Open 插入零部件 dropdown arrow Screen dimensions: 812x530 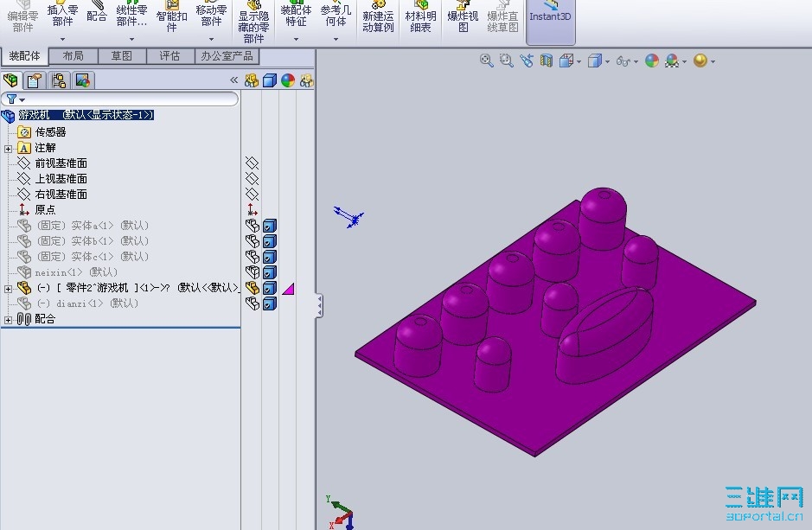tap(62, 39)
